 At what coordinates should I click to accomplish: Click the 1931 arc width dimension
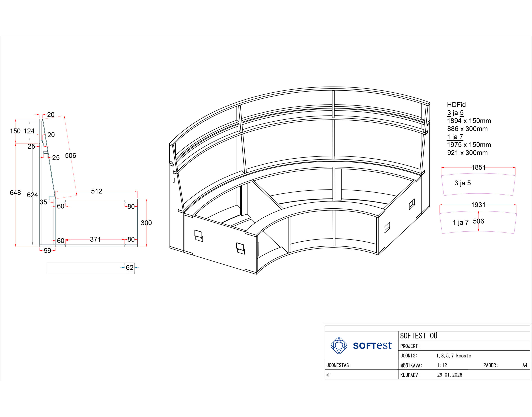click(x=478, y=205)
